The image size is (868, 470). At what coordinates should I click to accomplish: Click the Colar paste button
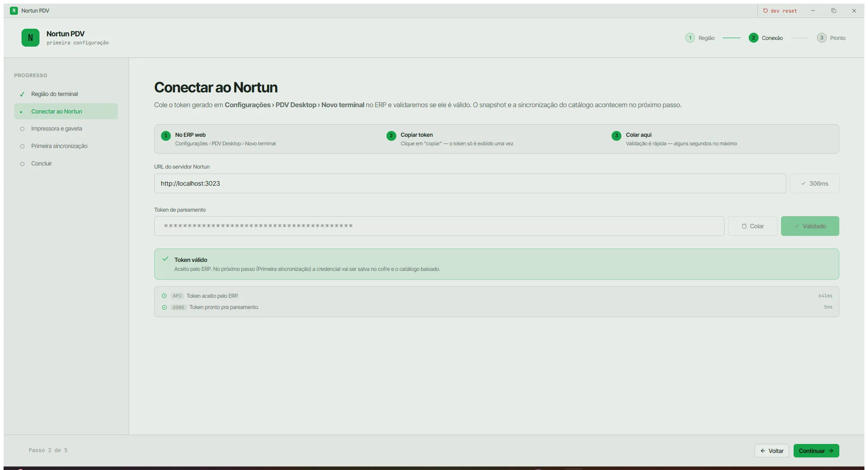[752, 226]
